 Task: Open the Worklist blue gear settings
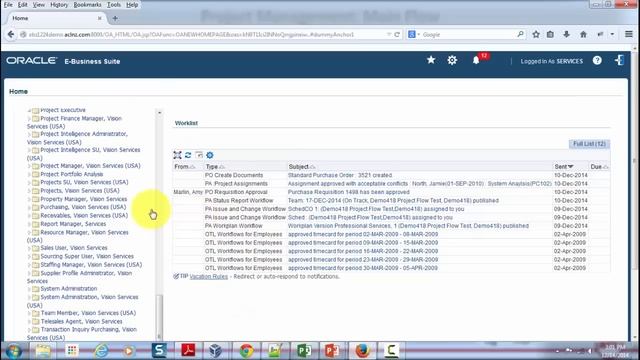[x=210, y=155]
